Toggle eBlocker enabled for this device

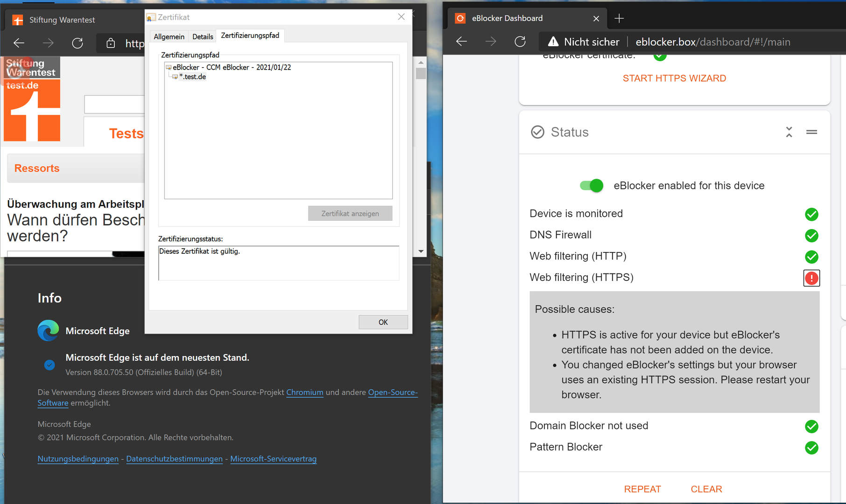tap(592, 186)
